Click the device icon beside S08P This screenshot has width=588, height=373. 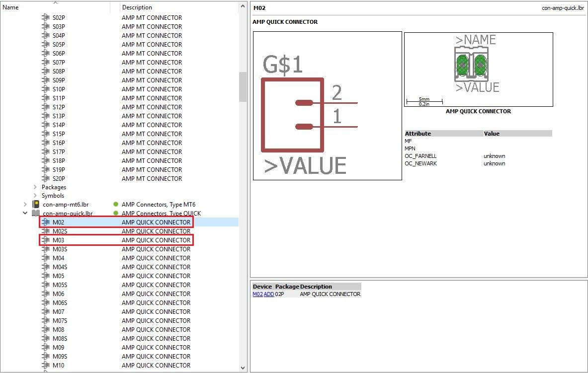coord(46,71)
